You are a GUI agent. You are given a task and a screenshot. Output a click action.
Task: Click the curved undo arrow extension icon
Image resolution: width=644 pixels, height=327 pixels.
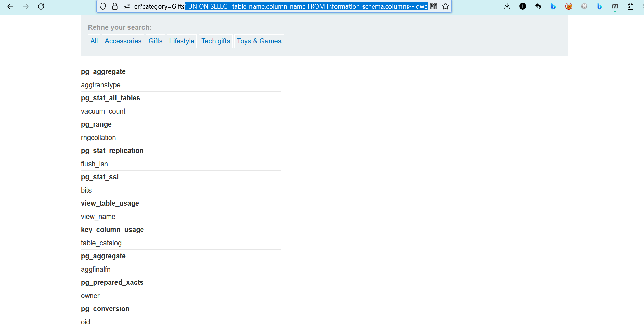[538, 6]
